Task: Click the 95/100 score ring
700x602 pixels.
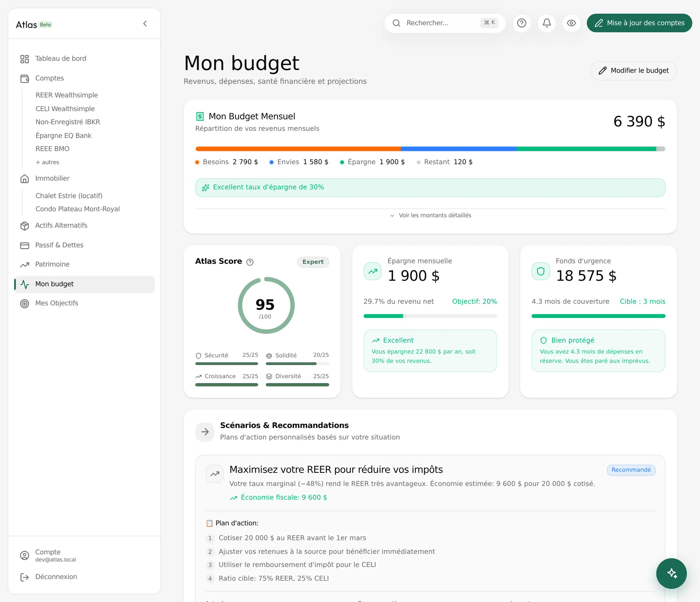Action: coord(266,305)
